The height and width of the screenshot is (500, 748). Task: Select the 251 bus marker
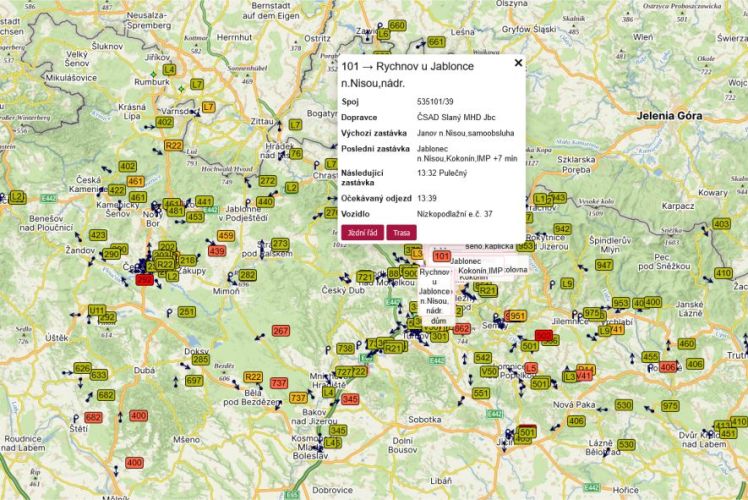tap(187, 312)
